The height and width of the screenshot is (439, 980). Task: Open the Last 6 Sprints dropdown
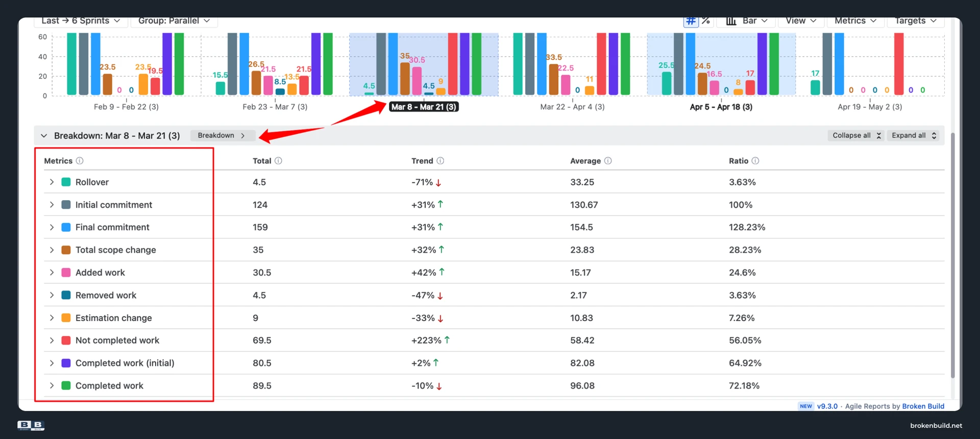click(81, 21)
